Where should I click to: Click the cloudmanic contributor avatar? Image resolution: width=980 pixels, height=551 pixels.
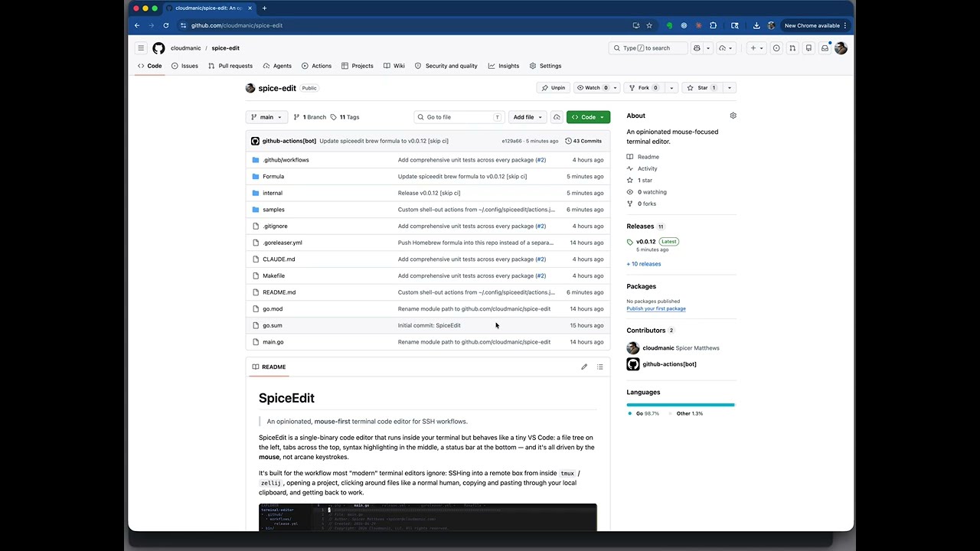(633, 348)
